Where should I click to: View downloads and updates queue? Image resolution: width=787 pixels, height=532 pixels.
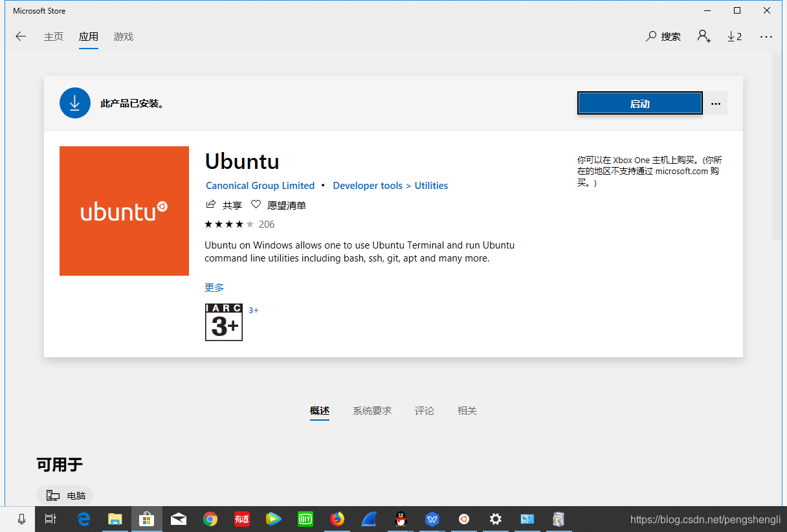(x=735, y=37)
